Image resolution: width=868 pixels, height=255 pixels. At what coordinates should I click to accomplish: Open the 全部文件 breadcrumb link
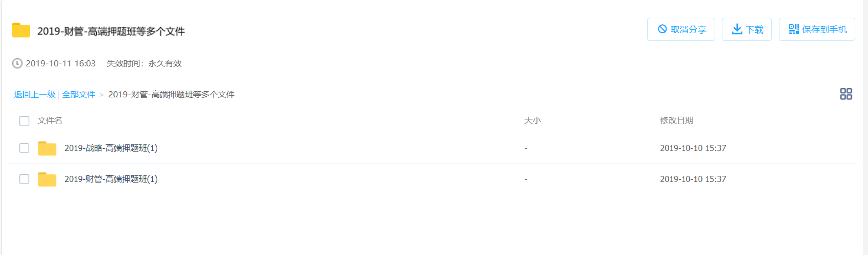point(79,94)
